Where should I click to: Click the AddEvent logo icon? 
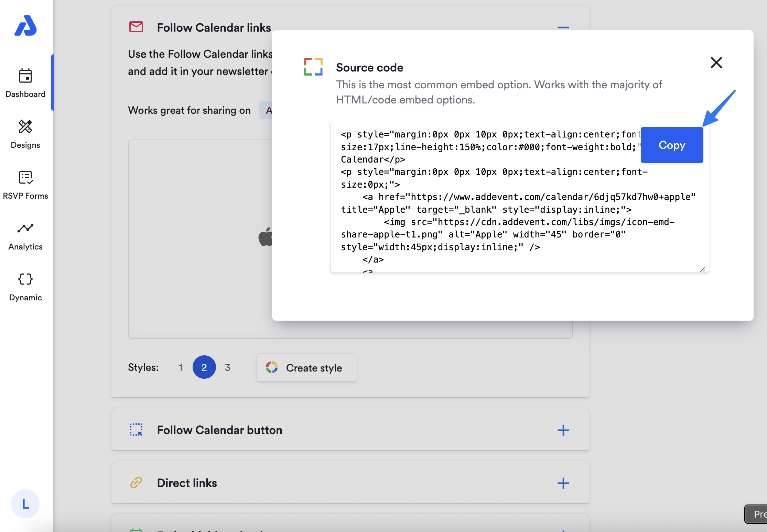[x=25, y=25]
